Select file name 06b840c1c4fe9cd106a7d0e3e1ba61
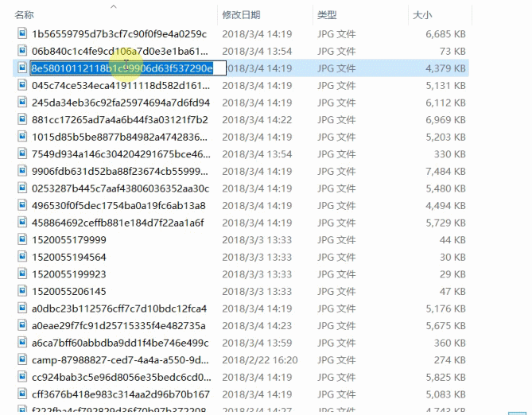The width and height of the screenshot is (532, 415). click(x=120, y=51)
